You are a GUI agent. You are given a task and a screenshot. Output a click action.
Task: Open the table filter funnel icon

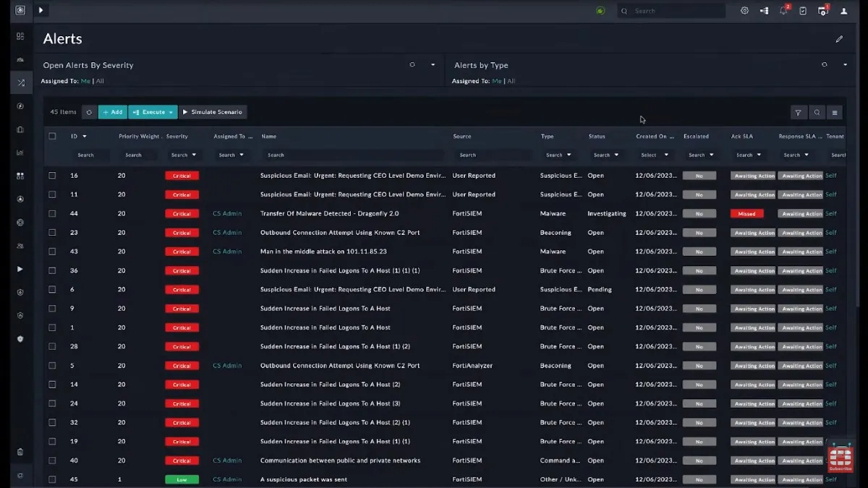click(x=798, y=112)
